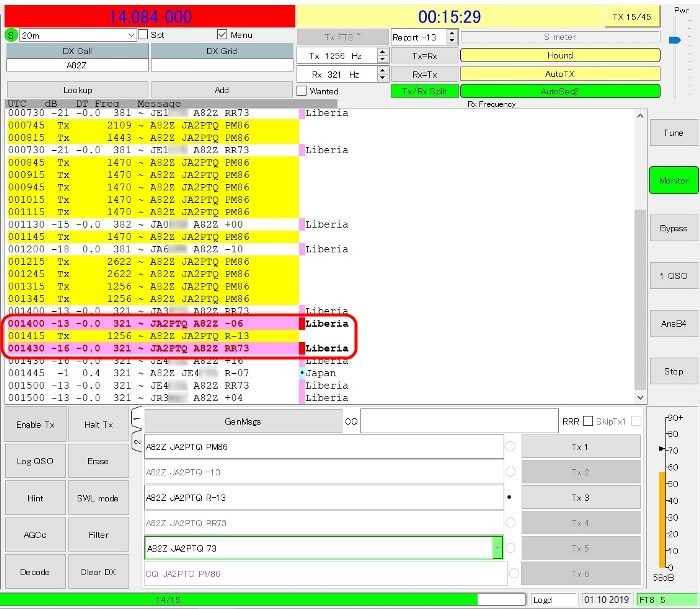Image resolution: width=700 pixels, height=609 pixels.
Task: Toggle the Monitor button
Action: 674,180
